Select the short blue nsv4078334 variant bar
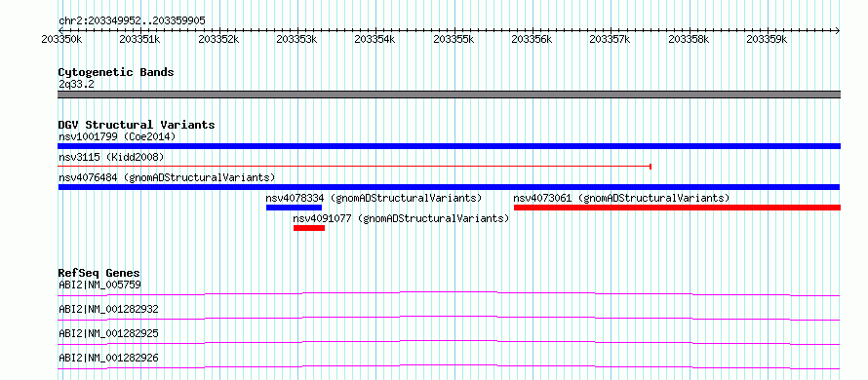The image size is (868, 380). (294, 208)
